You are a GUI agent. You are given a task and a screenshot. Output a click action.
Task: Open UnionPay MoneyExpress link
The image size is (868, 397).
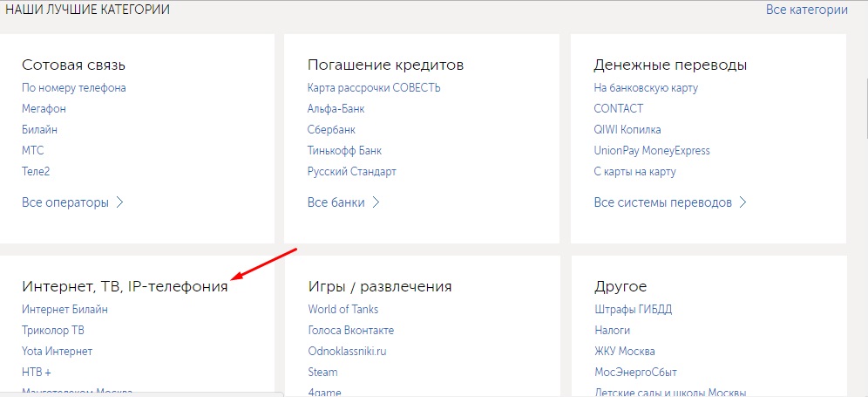pyautogui.click(x=652, y=150)
